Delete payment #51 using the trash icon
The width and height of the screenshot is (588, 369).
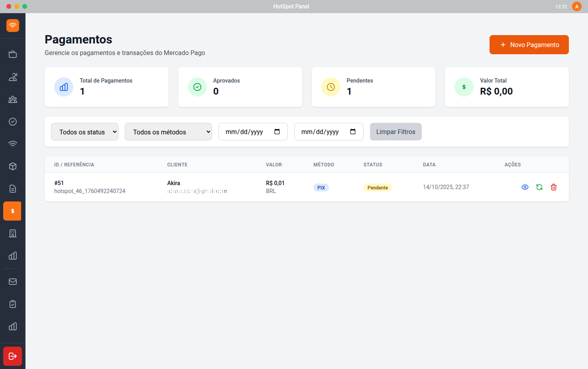tap(554, 187)
